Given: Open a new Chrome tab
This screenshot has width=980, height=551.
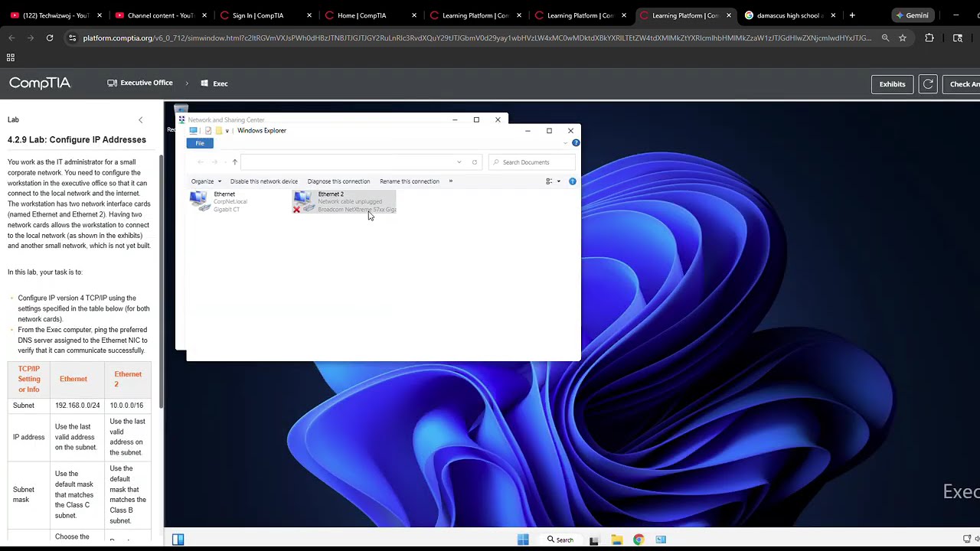Looking at the screenshot, I should (852, 15).
